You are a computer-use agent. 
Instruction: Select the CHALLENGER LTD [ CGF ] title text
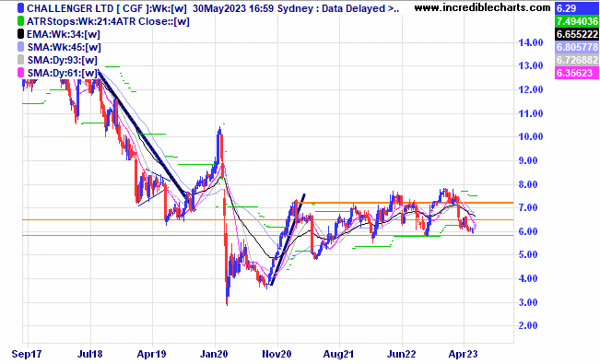(x=88, y=8)
